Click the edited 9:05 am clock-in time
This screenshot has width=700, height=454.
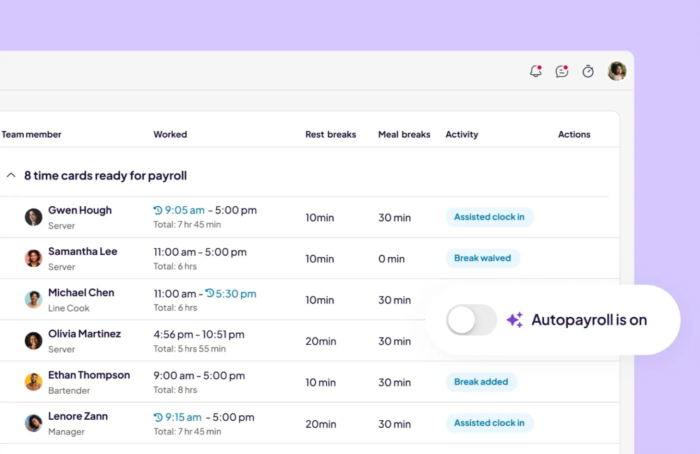[x=184, y=210]
